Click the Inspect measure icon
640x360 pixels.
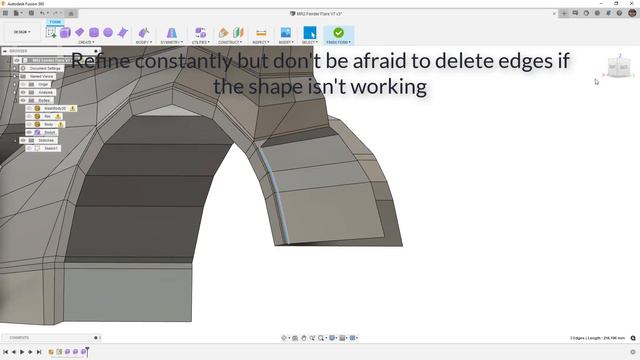pyautogui.click(x=261, y=32)
